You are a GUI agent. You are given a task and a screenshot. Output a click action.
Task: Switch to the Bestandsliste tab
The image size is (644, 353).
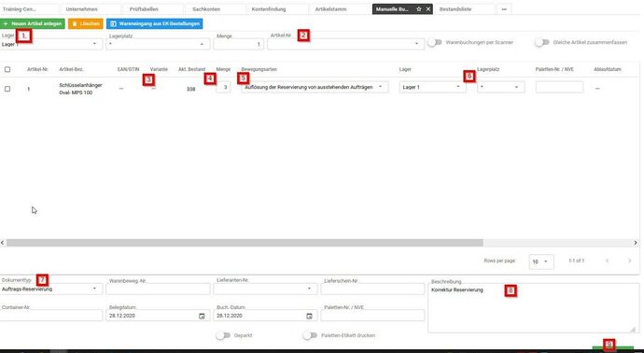[x=465, y=9]
